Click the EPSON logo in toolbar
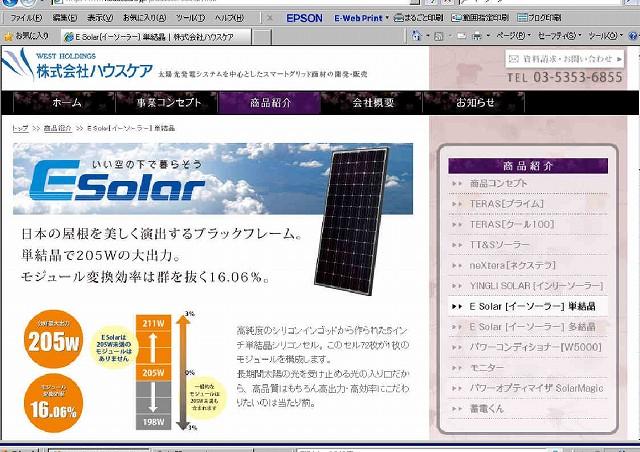The height and width of the screenshot is (452, 640). (x=304, y=18)
